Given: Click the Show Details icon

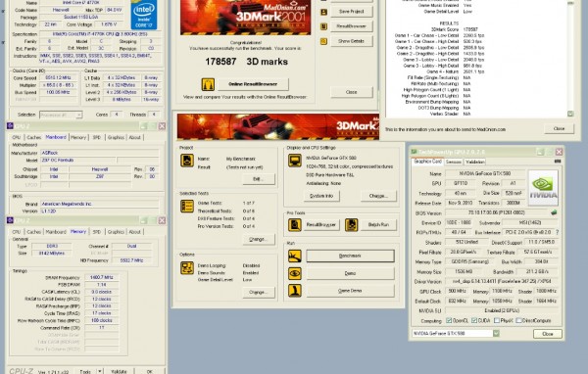Looking at the screenshot, I should pos(324,41).
